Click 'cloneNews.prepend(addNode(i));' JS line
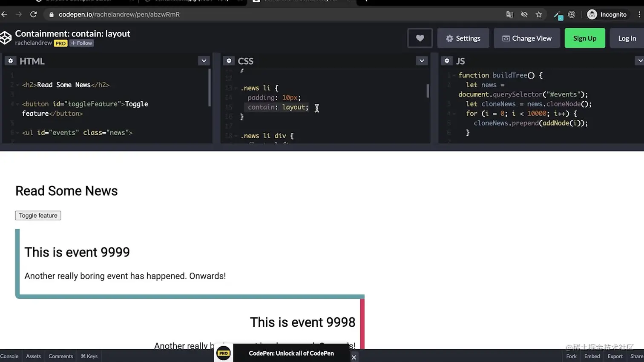 (x=531, y=123)
